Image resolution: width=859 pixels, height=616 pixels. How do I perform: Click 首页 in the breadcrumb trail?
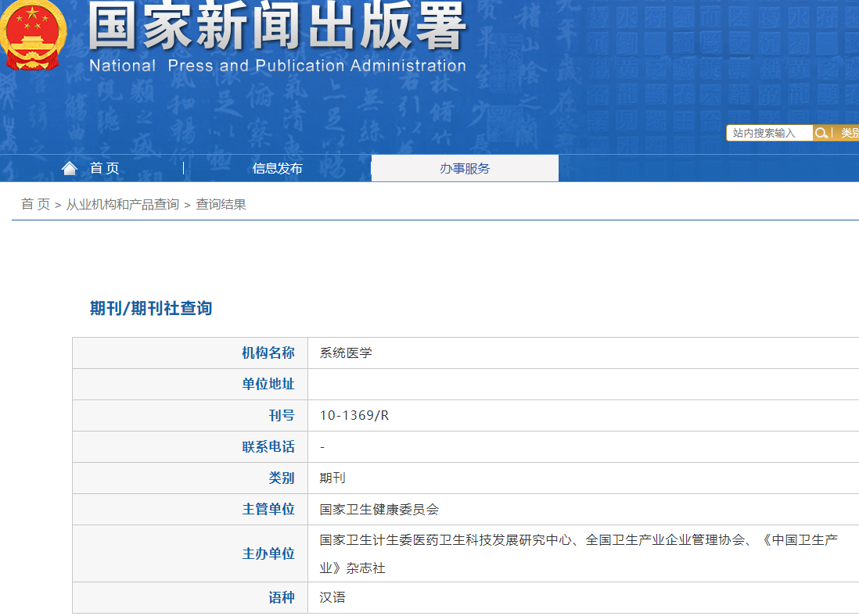click(x=35, y=204)
